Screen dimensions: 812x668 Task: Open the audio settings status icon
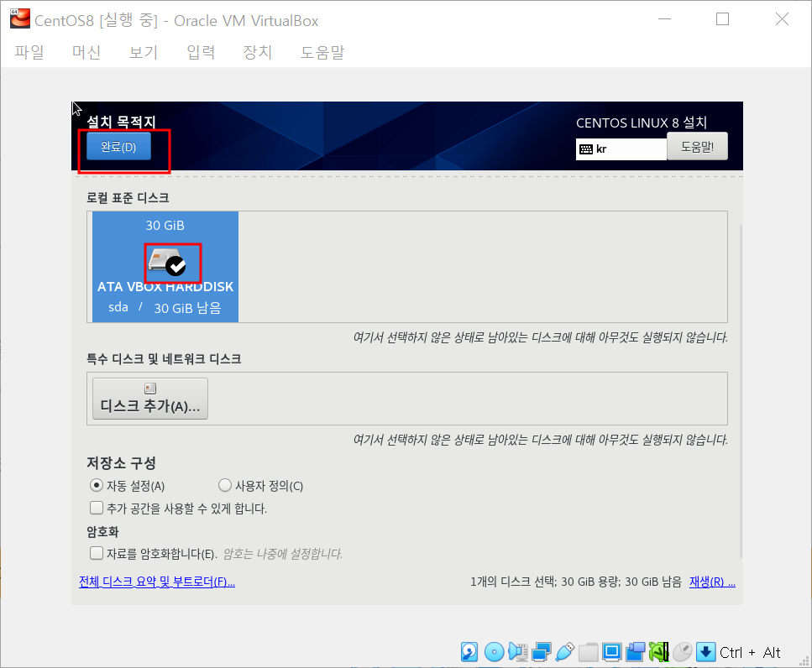[x=518, y=652]
